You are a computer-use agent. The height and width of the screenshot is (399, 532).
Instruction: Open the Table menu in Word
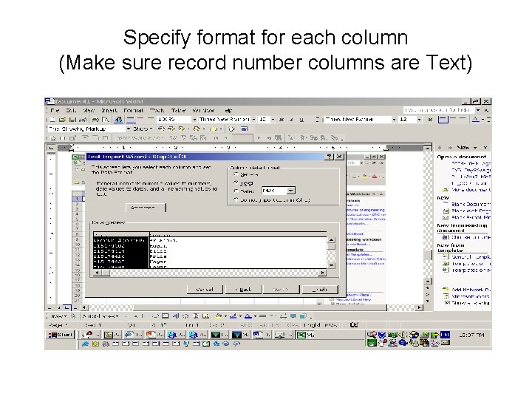[178, 110]
